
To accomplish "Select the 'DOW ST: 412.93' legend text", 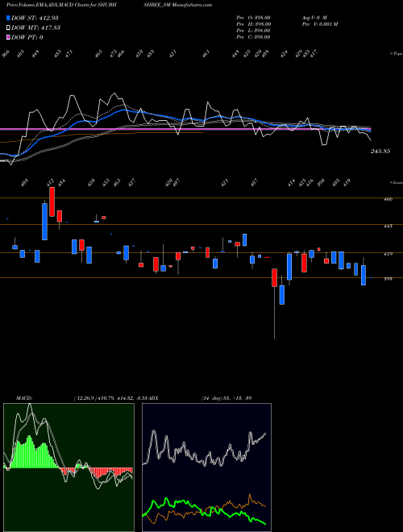I will point(35,18).
